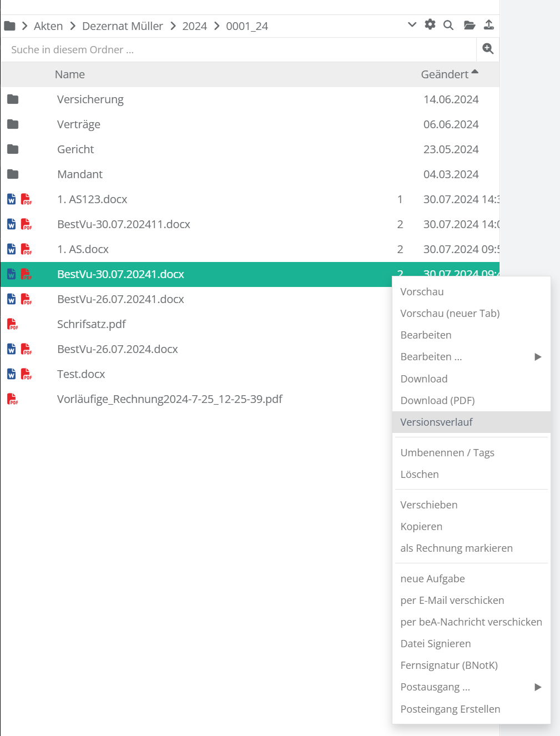This screenshot has height=736, width=560.
Task: Expand the breadcrumb dropdown chevron
Action: (x=412, y=25)
